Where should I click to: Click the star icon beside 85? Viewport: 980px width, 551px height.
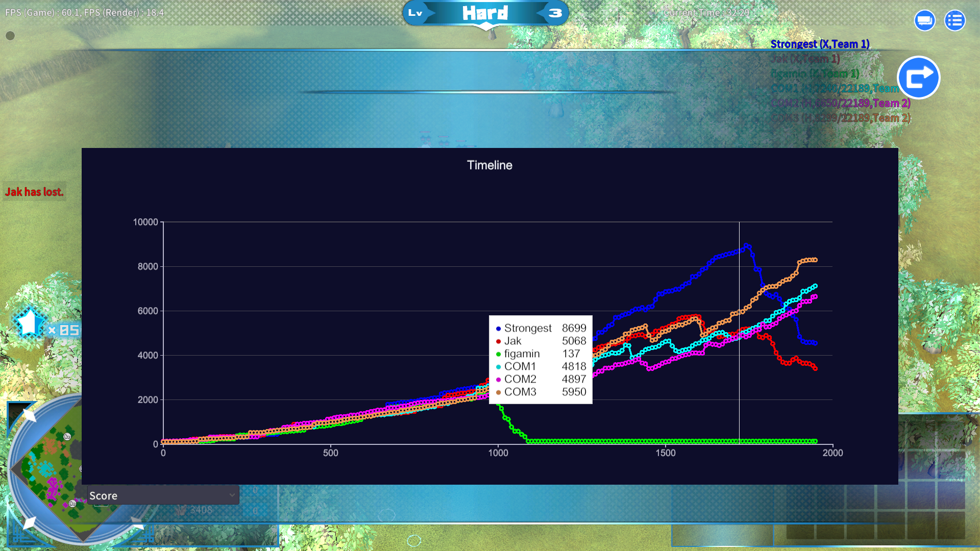click(29, 322)
